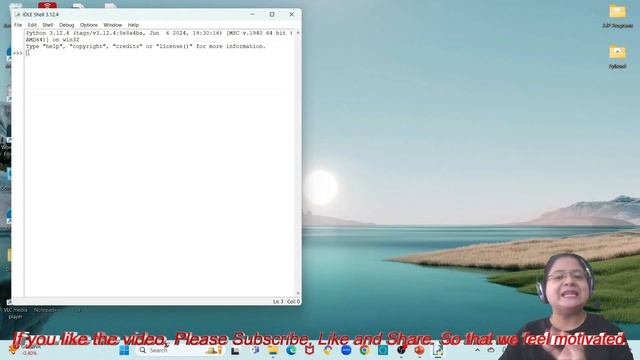Click the 'Type "help", "copyright"' info line
This screenshot has height=360, width=640.
click(146, 46)
